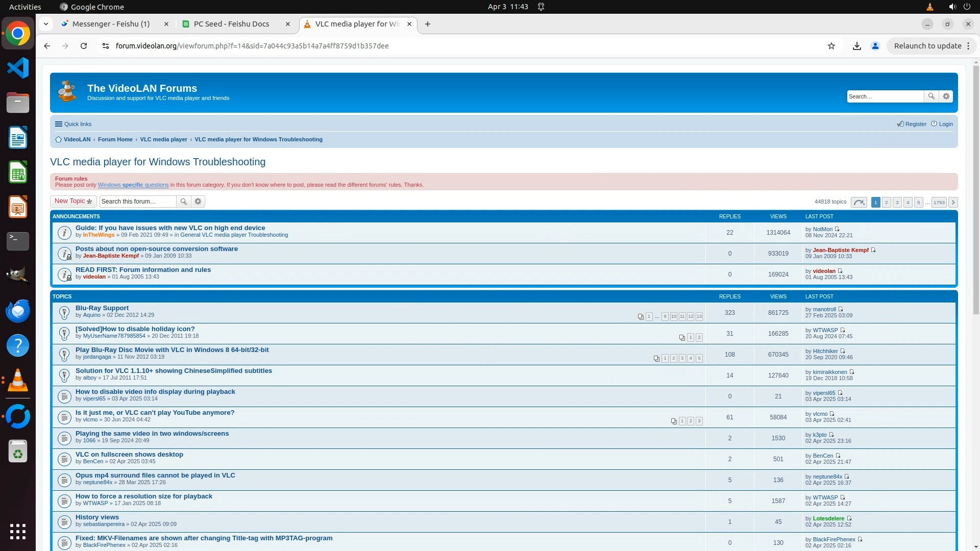Launch VLC from the Ubuntu dock
This screenshot has height=551, width=980.
tap(18, 381)
